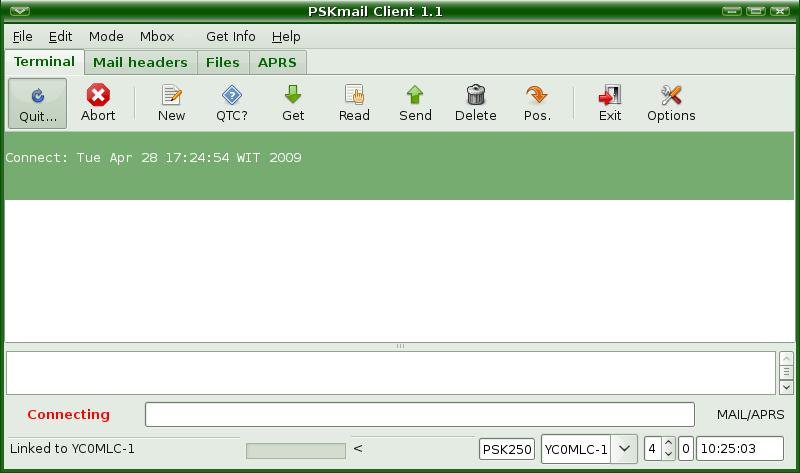Decrease the spinner value of 4
This screenshot has width=800, height=473.
[668, 454]
